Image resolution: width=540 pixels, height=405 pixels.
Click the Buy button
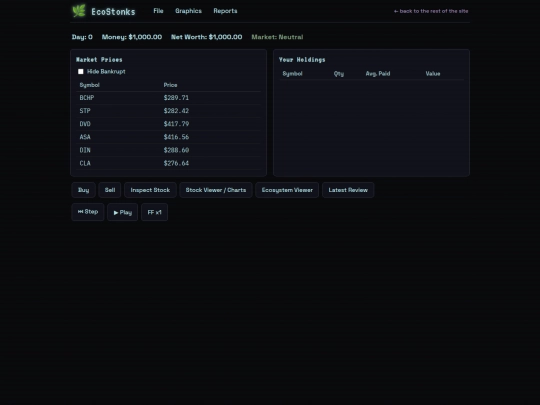[83, 190]
